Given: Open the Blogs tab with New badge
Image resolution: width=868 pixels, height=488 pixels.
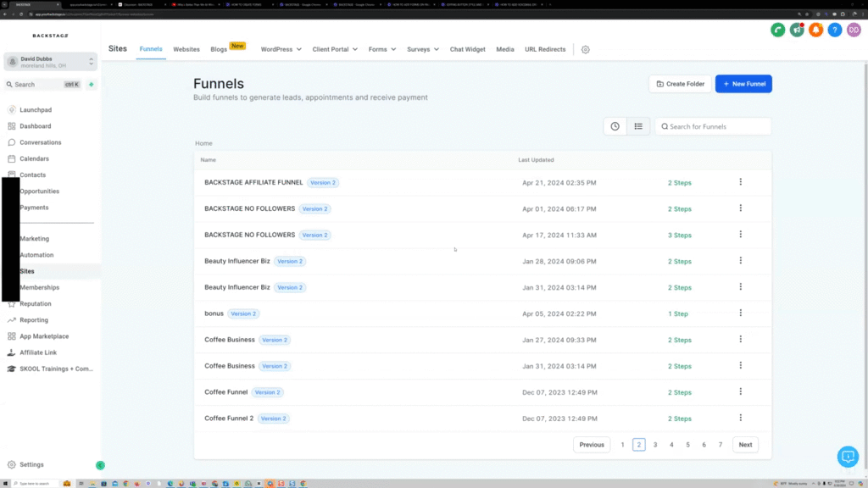Looking at the screenshot, I should (219, 49).
